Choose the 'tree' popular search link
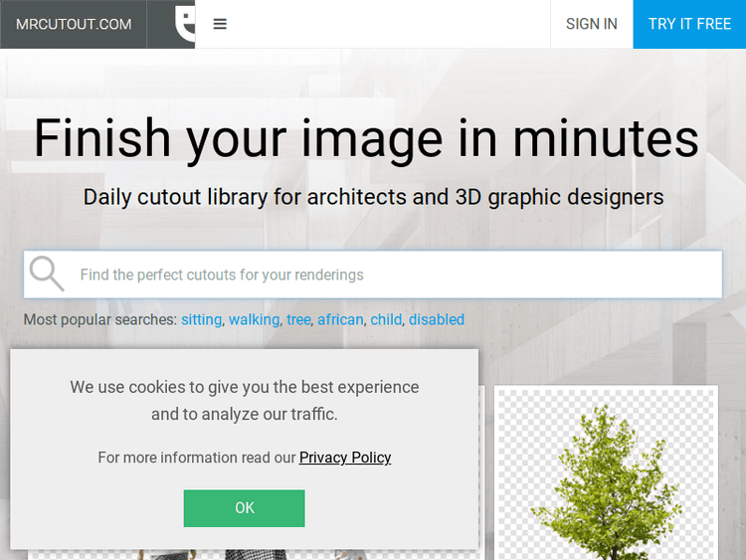 (298, 319)
